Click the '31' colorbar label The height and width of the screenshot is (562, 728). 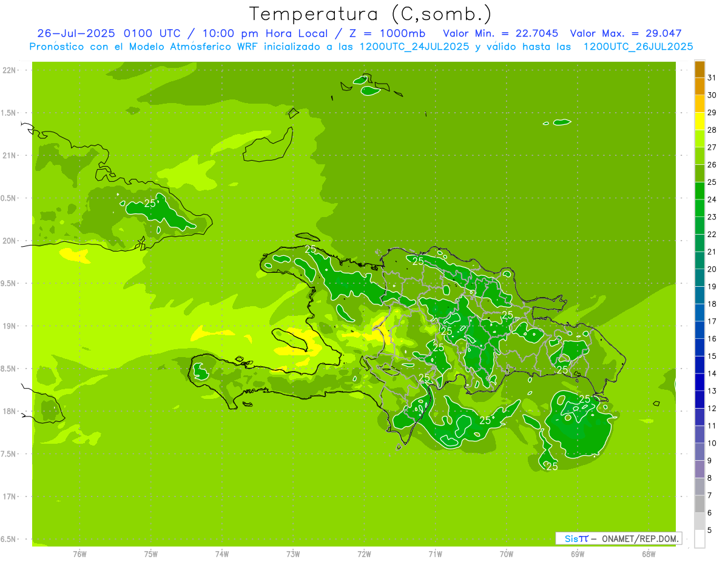712,78
